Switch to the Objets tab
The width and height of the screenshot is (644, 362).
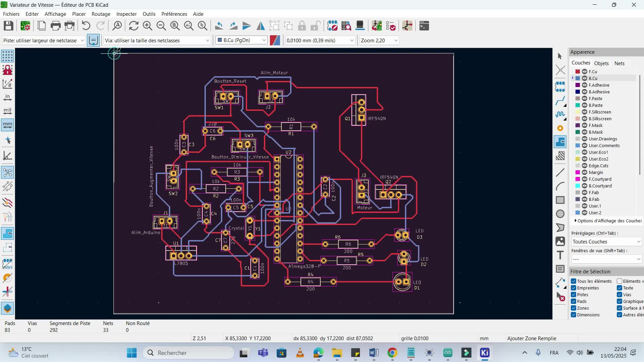pyautogui.click(x=601, y=63)
